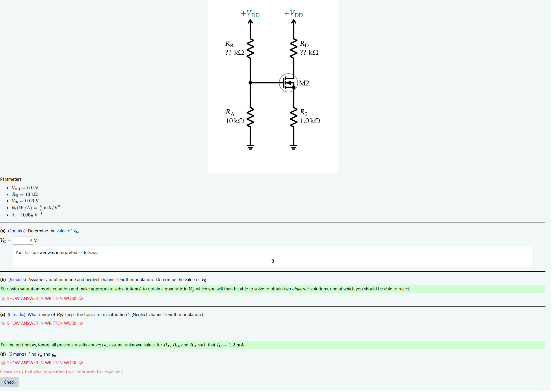The height and width of the screenshot is (392, 557).
Task: Click the RD ?? kΩ label in circuit
Action: coord(309,48)
